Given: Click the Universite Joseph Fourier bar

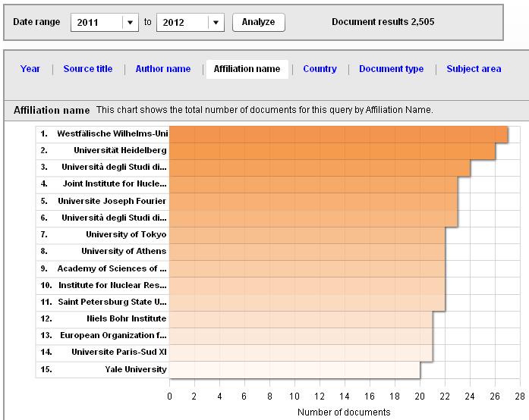Looking at the screenshot, I should click(313, 202).
